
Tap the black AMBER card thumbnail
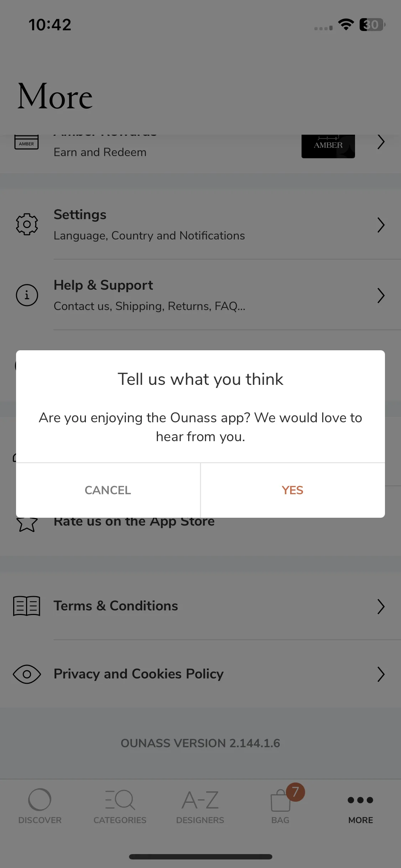(328, 146)
